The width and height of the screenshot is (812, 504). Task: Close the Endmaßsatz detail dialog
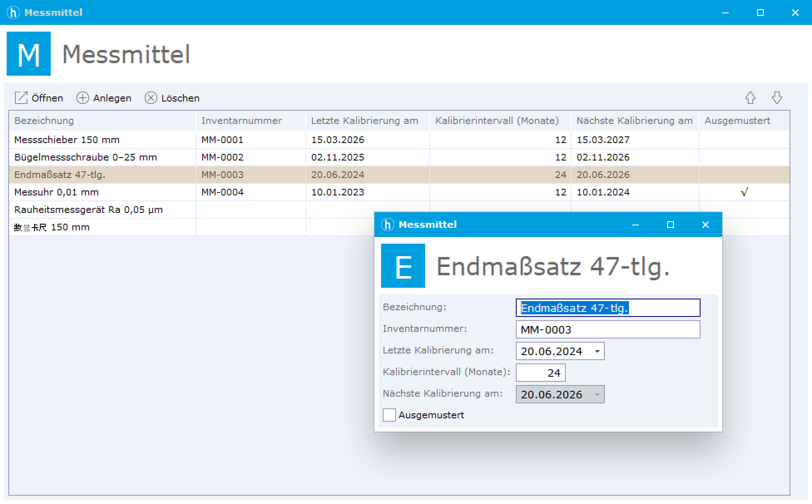tap(705, 225)
